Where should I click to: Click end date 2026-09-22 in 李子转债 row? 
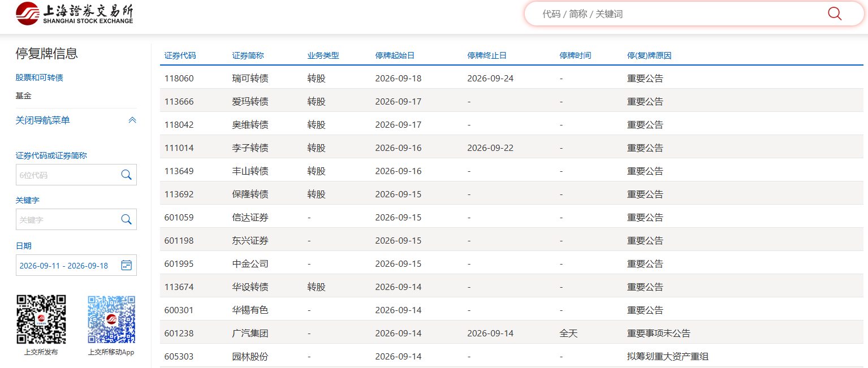click(491, 148)
